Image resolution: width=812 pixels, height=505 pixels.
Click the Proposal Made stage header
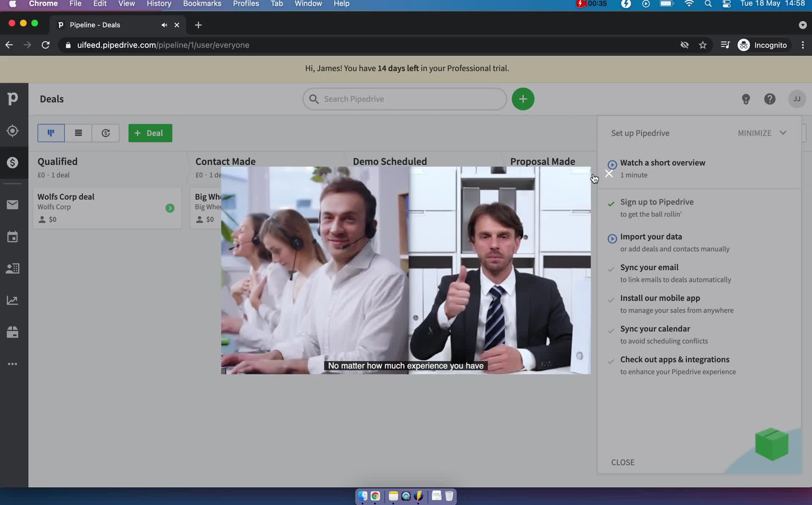point(543,162)
